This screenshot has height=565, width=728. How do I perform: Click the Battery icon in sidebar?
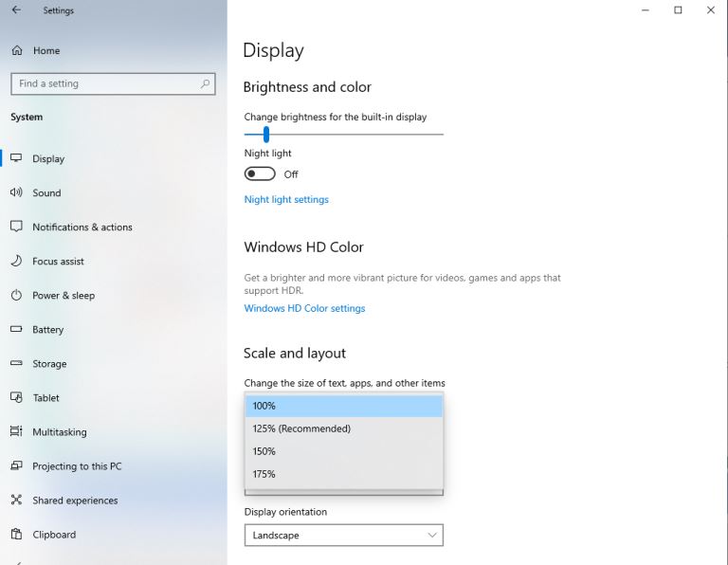[x=16, y=329]
